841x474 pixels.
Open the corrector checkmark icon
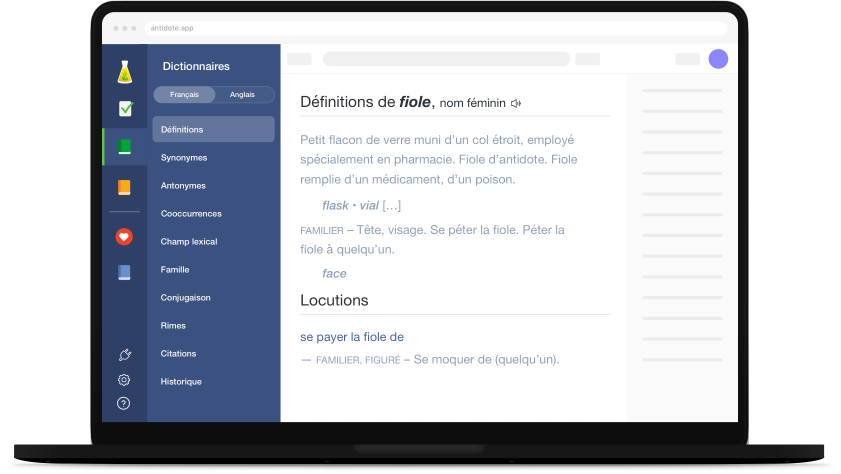(124, 109)
